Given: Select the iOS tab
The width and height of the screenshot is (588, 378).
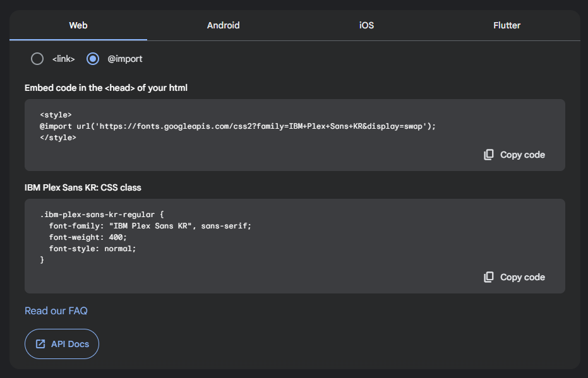Looking at the screenshot, I should point(366,25).
